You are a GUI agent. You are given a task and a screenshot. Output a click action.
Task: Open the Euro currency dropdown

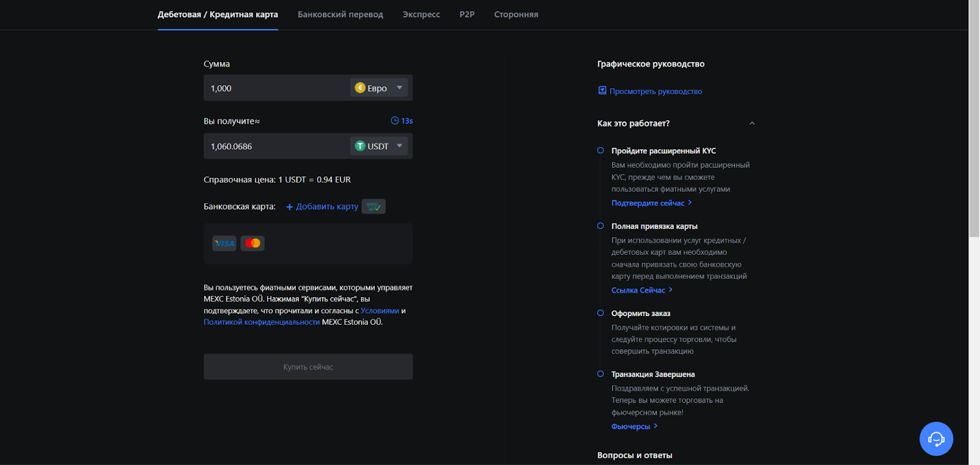399,88
